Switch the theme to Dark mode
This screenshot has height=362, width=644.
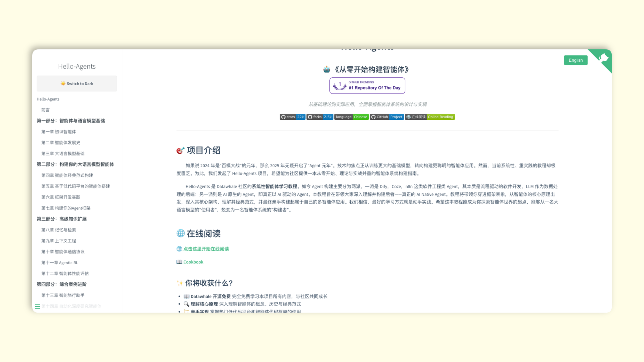pos(77,83)
